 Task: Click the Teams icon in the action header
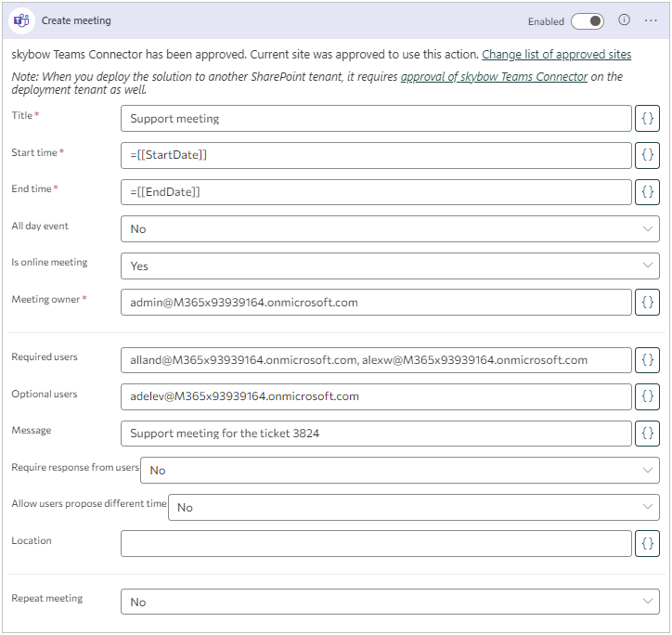(x=19, y=20)
